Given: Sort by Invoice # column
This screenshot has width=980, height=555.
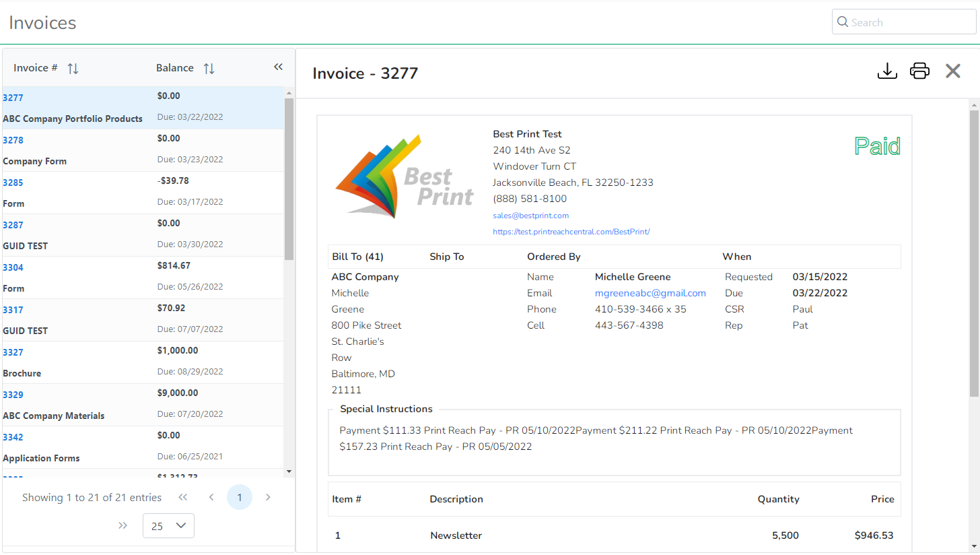Looking at the screenshot, I should coord(73,68).
